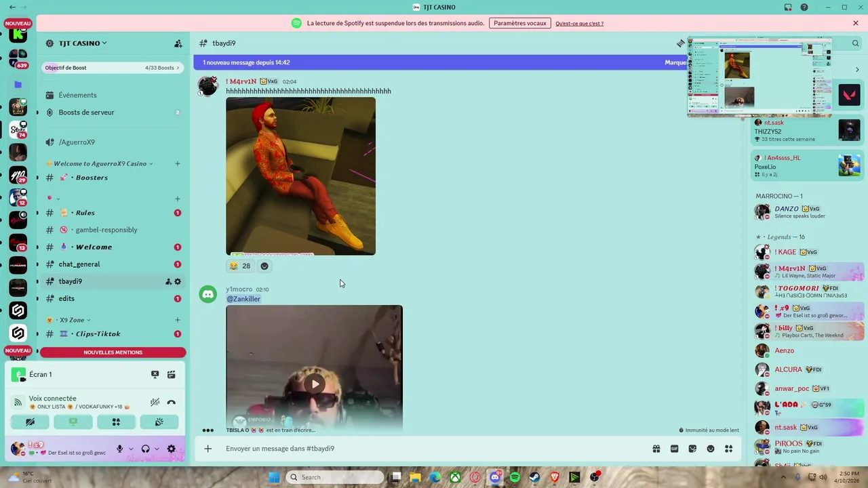Dismiss the Spotify paused banner

[856, 23]
